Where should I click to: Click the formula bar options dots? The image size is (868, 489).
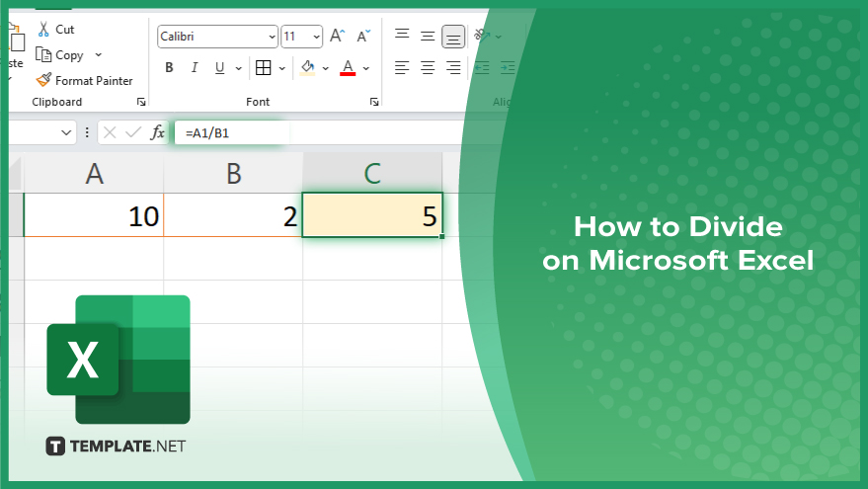click(x=87, y=132)
